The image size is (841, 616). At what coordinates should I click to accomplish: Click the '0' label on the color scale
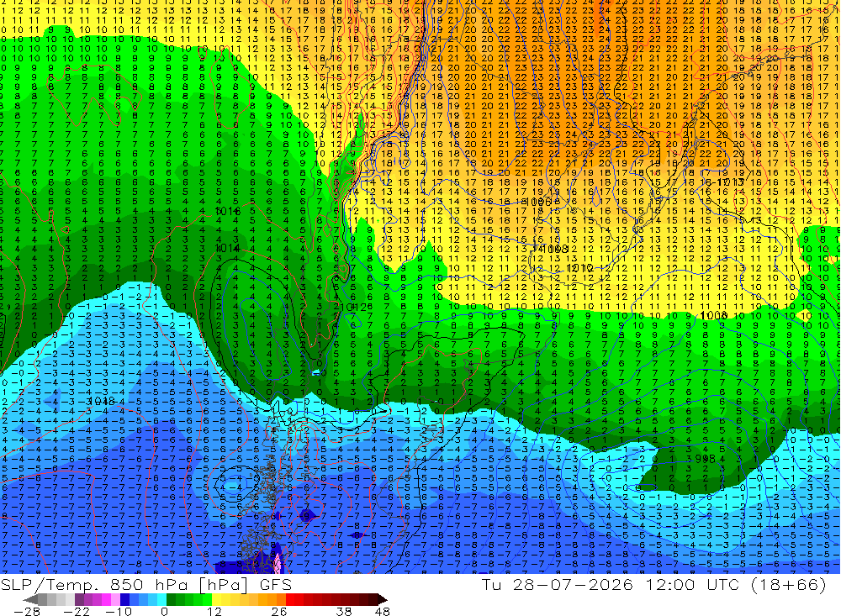pyautogui.click(x=164, y=611)
